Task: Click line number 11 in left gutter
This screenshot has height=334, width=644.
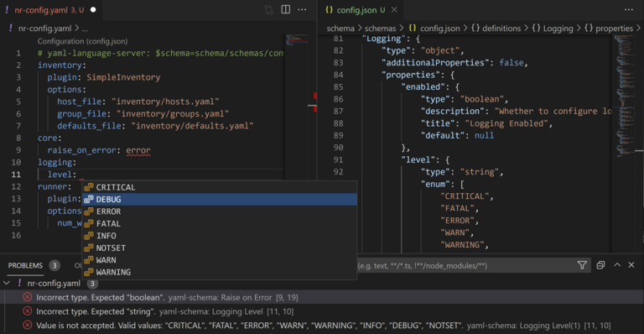Action: [16, 175]
